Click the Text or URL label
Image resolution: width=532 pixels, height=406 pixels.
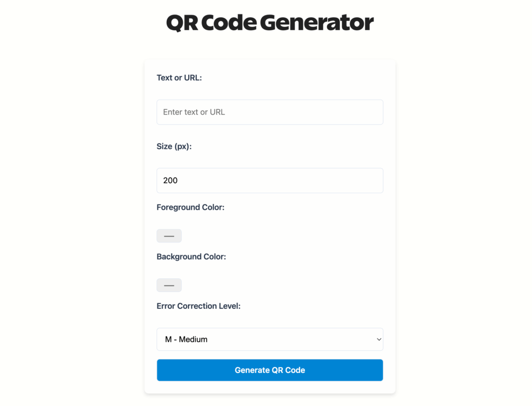pos(179,77)
